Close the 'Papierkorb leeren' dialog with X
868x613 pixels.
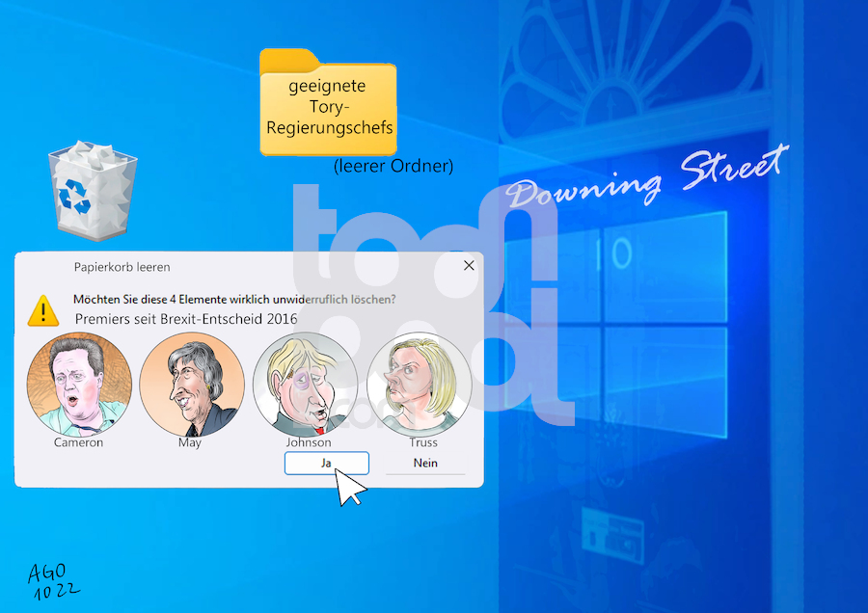point(469,266)
